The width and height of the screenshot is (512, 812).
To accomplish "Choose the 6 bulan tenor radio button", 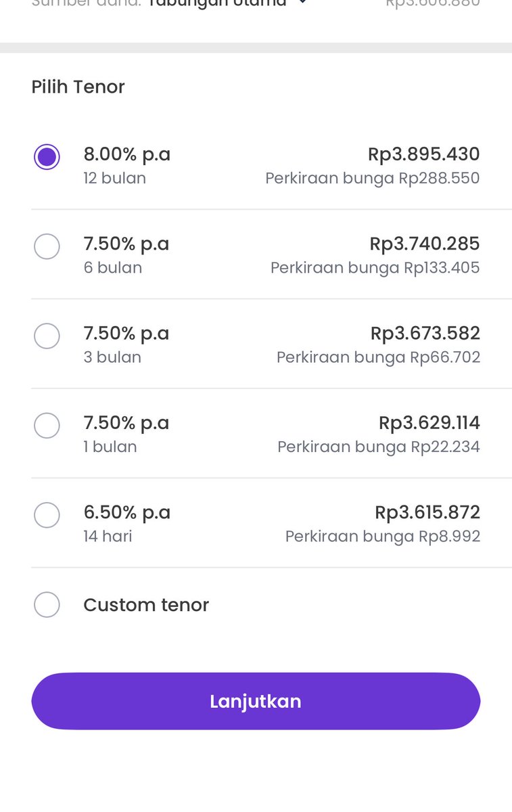I will point(47,246).
